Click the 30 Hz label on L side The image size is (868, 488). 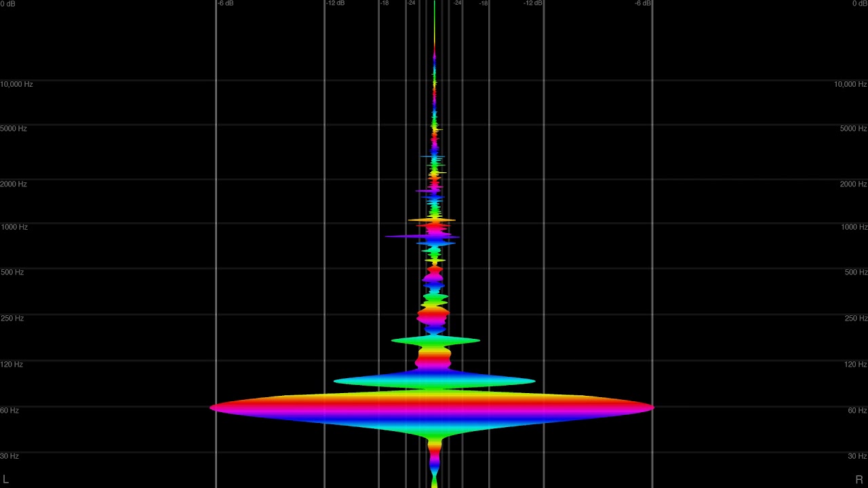pos(9,455)
